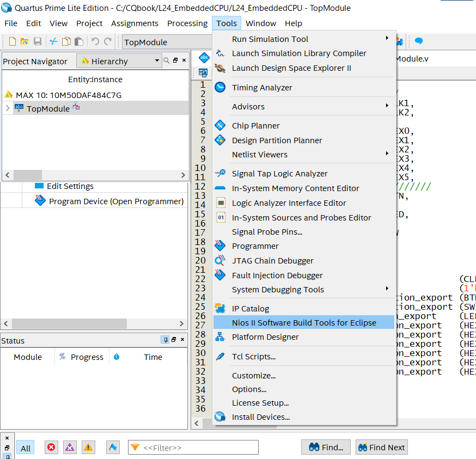
Task: Open the Assignments menu
Action: pyautogui.click(x=135, y=23)
